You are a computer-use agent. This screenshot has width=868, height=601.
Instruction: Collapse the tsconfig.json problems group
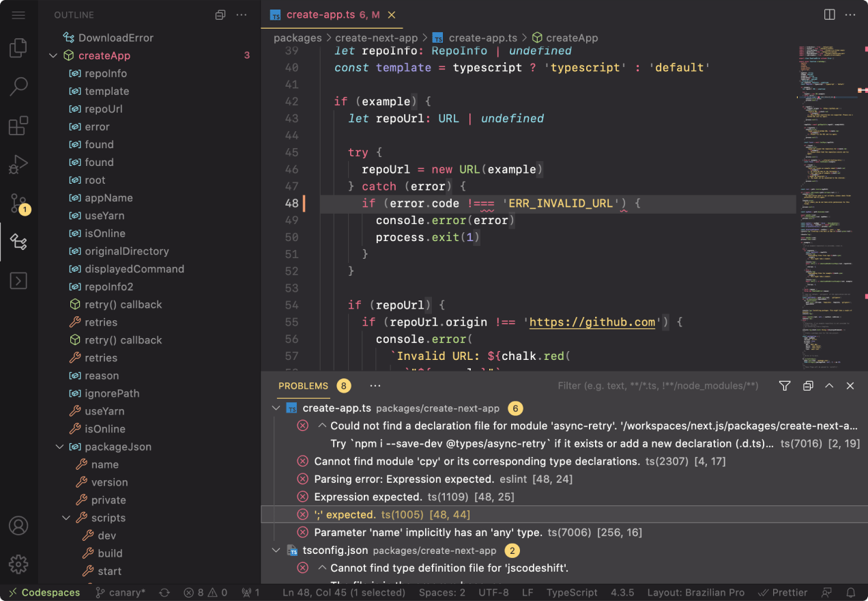coord(276,550)
